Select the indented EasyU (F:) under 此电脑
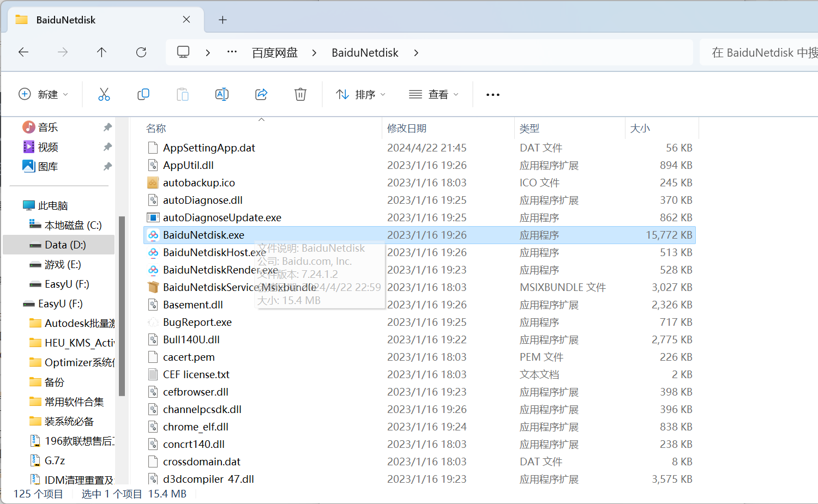Screen dimensions: 818x504 [67, 284]
